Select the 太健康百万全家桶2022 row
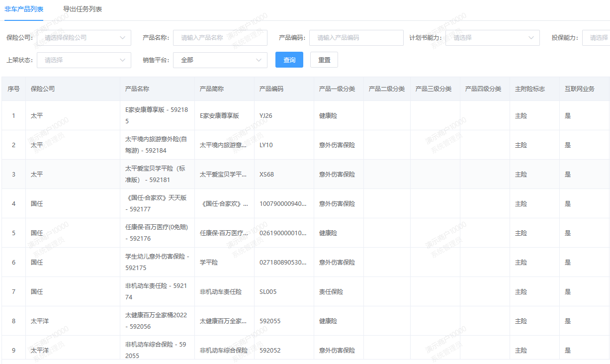The image size is (610, 364). pyautogui.click(x=156, y=321)
